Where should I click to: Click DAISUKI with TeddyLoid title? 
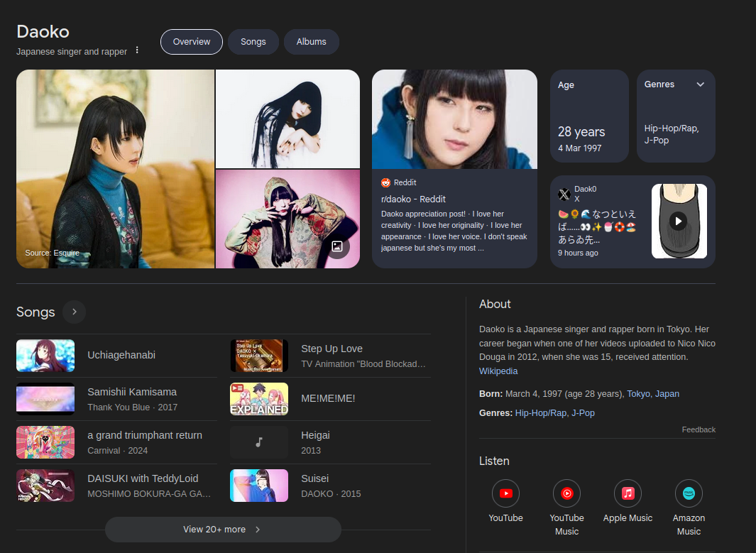tap(143, 478)
